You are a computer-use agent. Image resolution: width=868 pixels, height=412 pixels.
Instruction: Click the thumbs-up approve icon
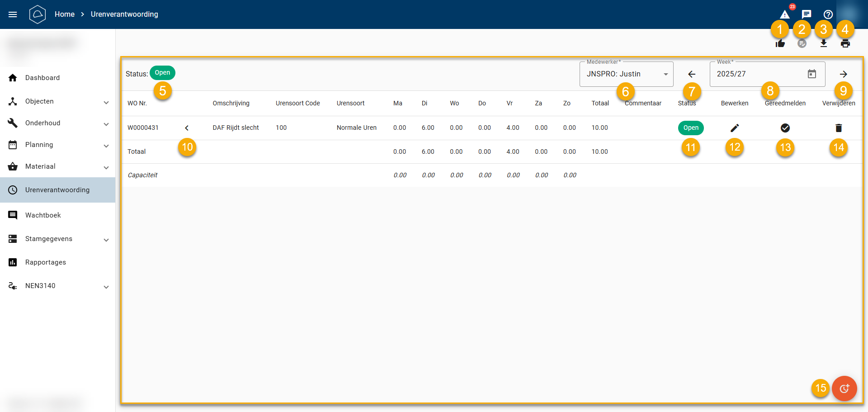pyautogui.click(x=780, y=43)
